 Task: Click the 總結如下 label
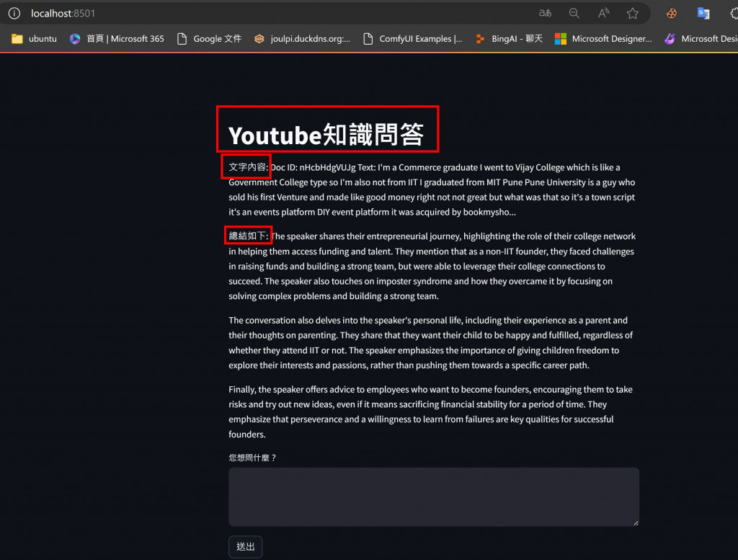click(x=249, y=236)
